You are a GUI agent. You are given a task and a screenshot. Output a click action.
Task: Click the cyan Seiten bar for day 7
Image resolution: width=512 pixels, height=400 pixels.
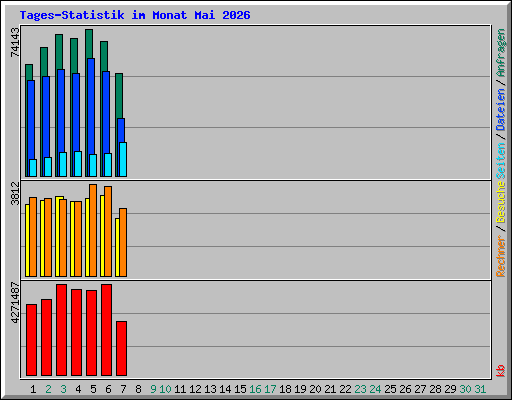pyautogui.click(x=123, y=160)
